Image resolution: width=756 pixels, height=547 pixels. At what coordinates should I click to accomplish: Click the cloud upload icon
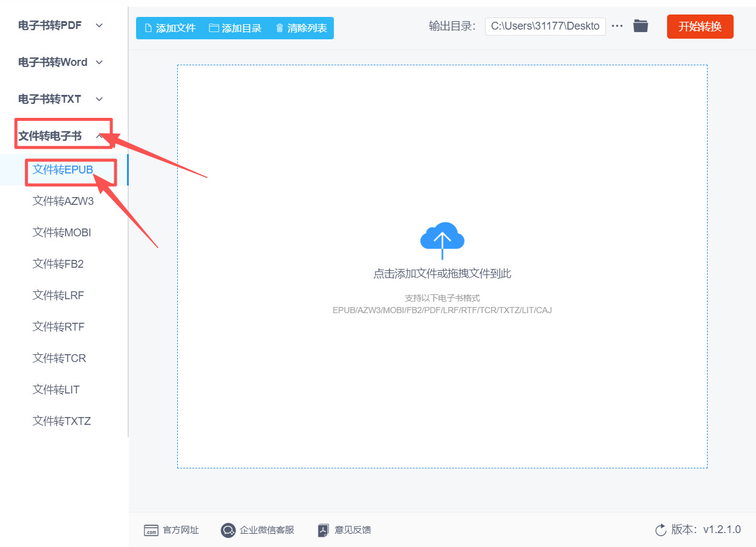[x=442, y=240]
